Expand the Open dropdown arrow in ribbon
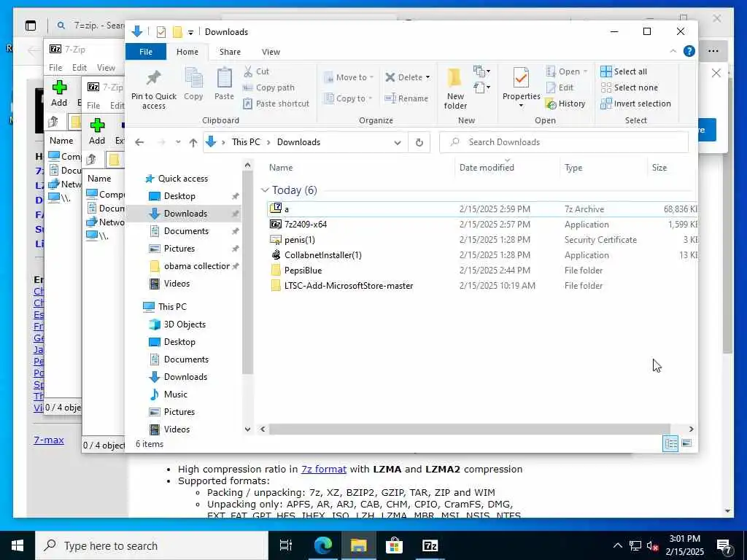This screenshot has width=747, height=560. 585,71
